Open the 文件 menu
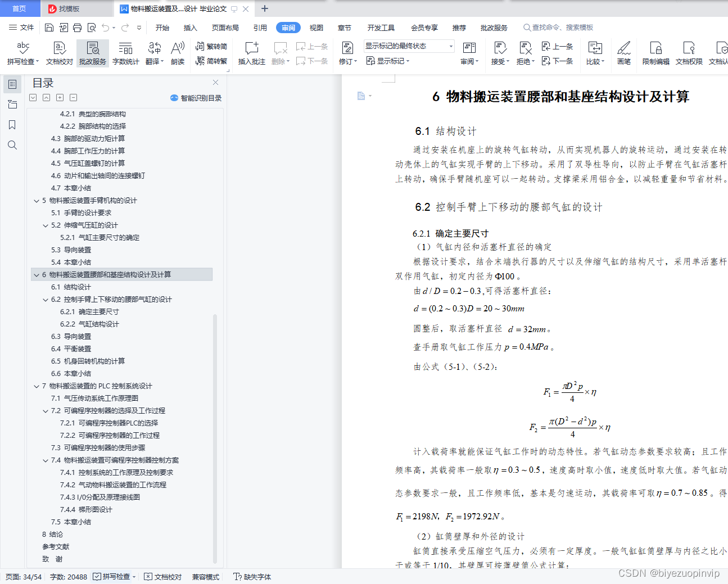This screenshot has height=584, width=728. [x=21, y=28]
